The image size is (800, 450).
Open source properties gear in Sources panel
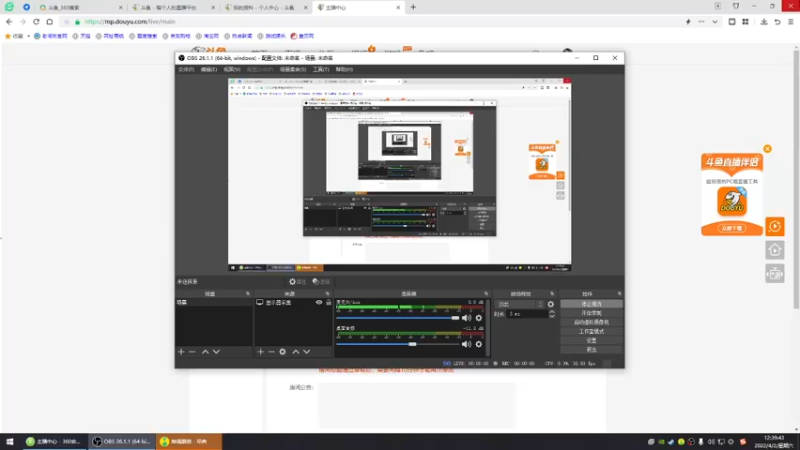point(283,352)
